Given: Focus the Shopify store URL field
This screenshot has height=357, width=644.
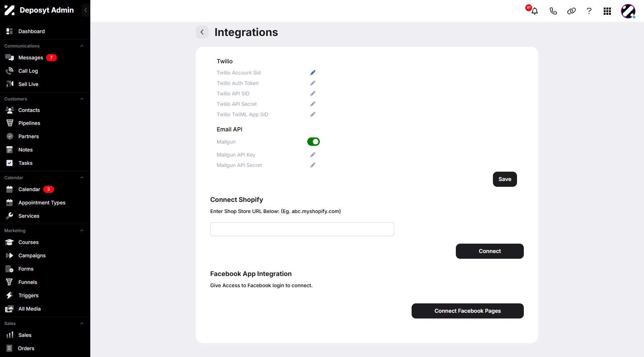Looking at the screenshot, I should 302,229.
